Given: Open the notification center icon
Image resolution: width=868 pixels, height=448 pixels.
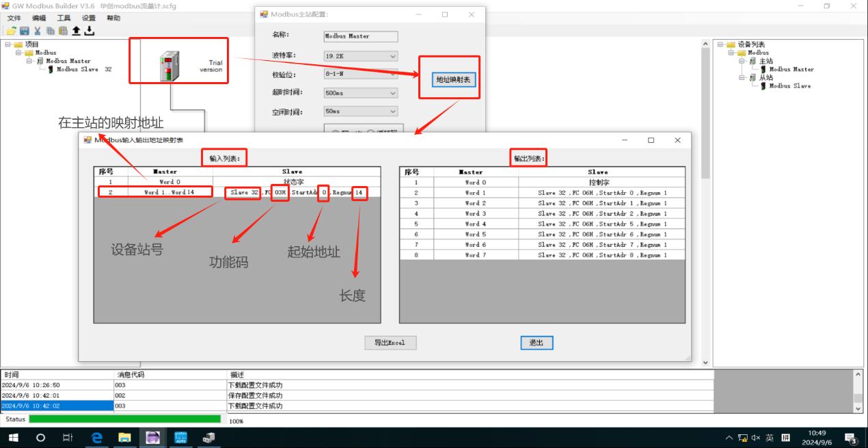Looking at the screenshot, I should click(x=852, y=438).
